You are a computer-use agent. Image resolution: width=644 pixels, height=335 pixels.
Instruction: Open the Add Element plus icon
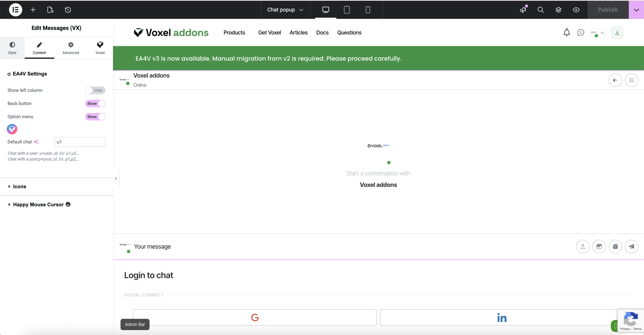[33, 10]
